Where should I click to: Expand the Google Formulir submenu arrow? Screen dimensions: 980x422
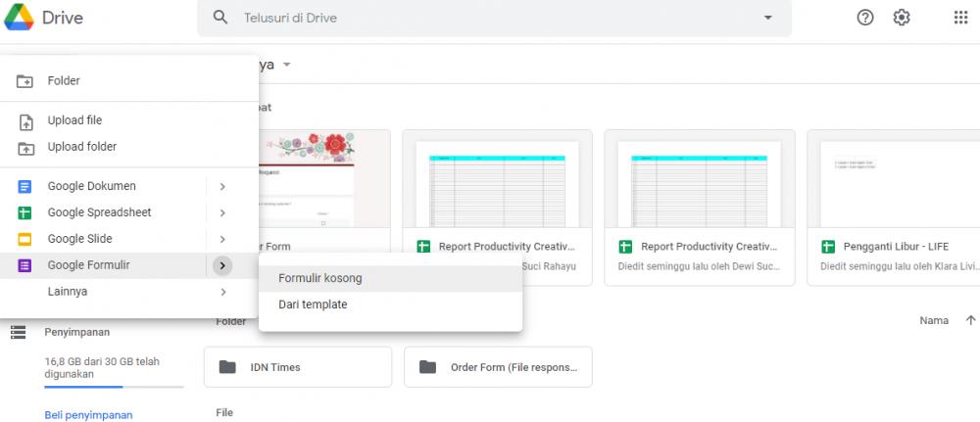222,266
